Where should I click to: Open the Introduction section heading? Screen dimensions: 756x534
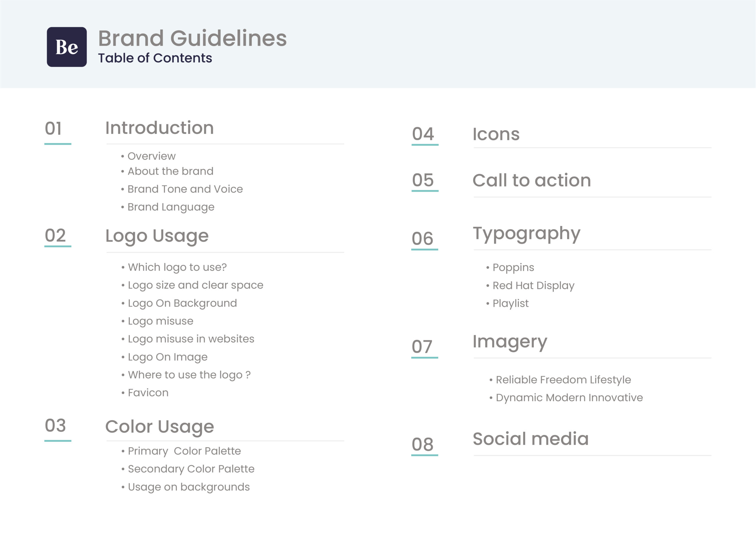159,128
